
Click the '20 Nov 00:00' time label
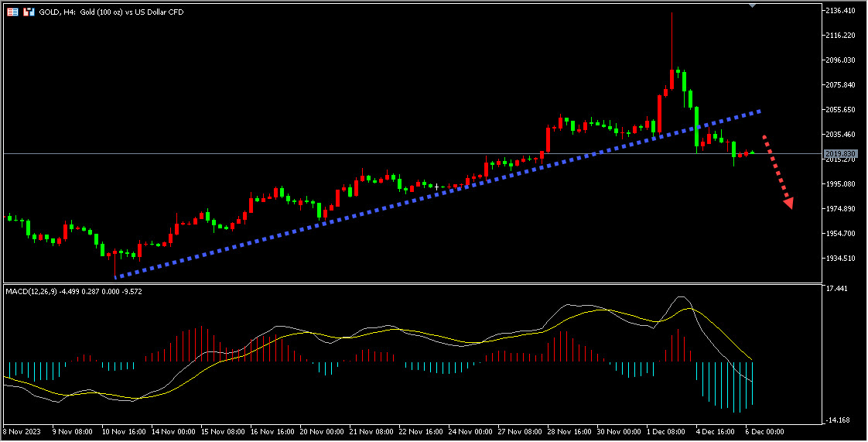point(322,431)
